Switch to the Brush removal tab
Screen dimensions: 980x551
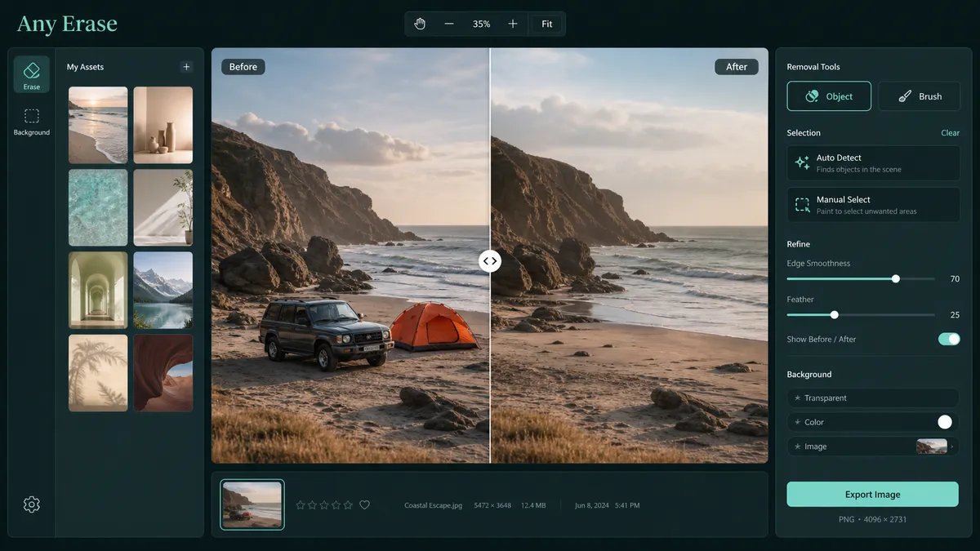click(919, 96)
